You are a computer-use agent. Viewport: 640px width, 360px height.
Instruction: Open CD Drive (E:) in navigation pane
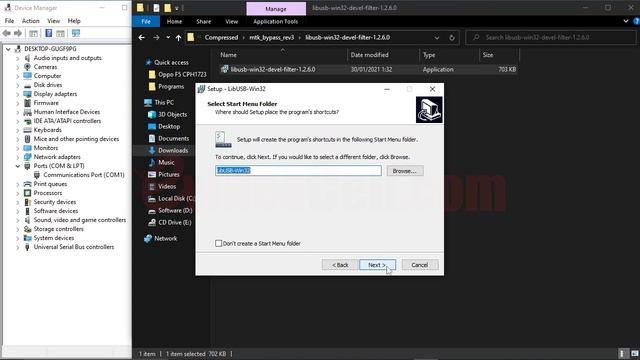(x=175, y=222)
